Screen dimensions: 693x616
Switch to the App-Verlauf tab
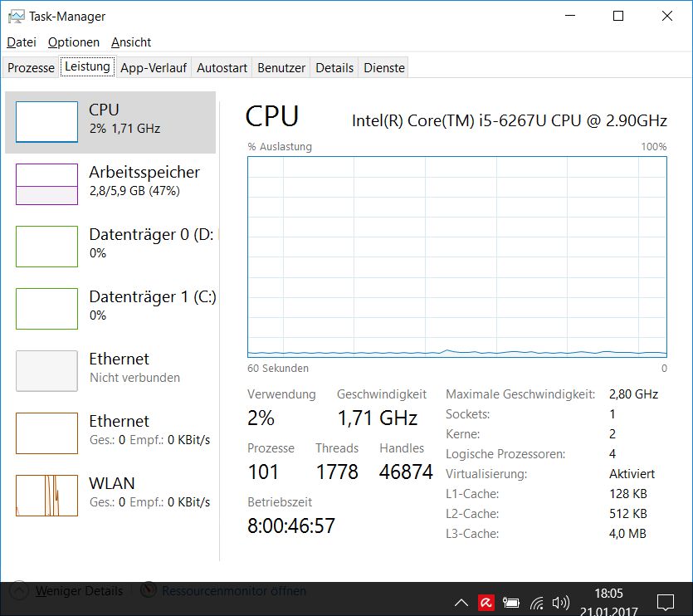tap(154, 67)
